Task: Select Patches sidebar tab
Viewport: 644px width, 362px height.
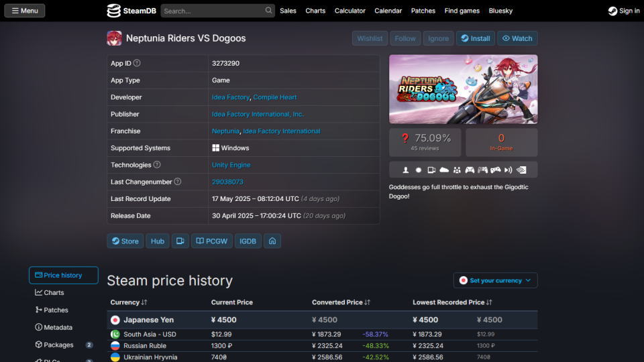Action: point(64,310)
